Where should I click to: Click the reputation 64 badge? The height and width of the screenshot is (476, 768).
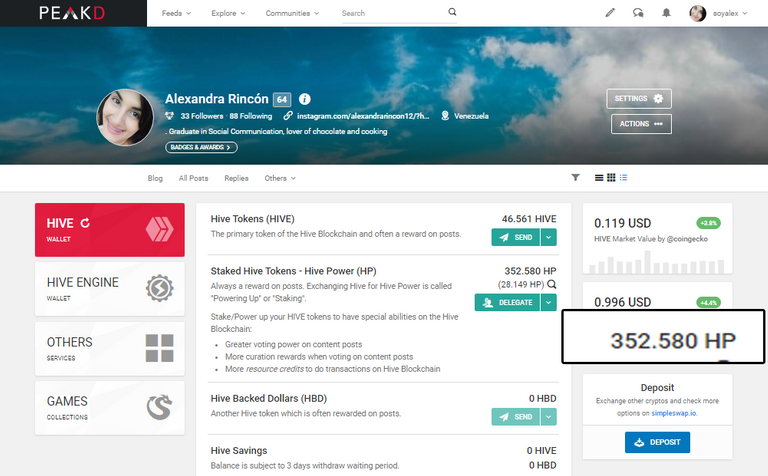pos(282,99)
